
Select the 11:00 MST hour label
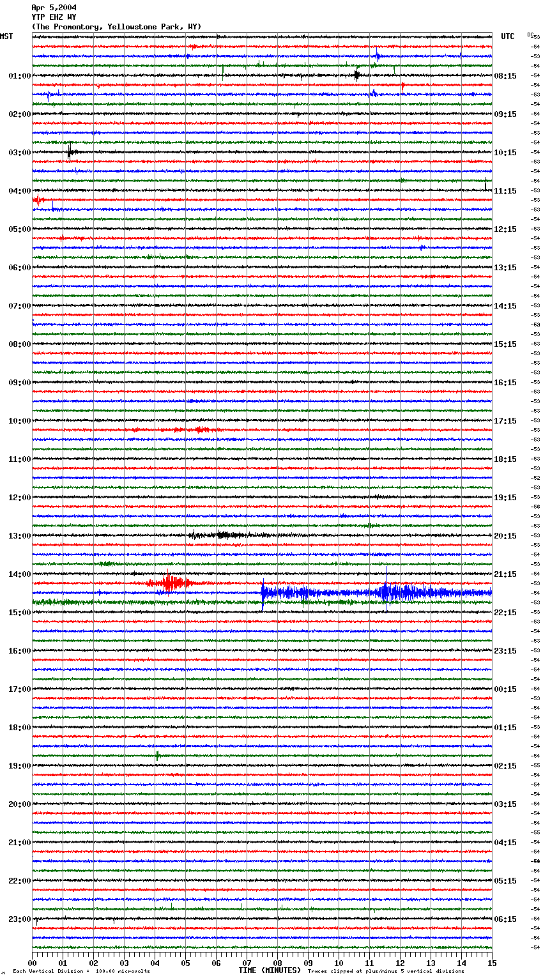pos(20,459)
